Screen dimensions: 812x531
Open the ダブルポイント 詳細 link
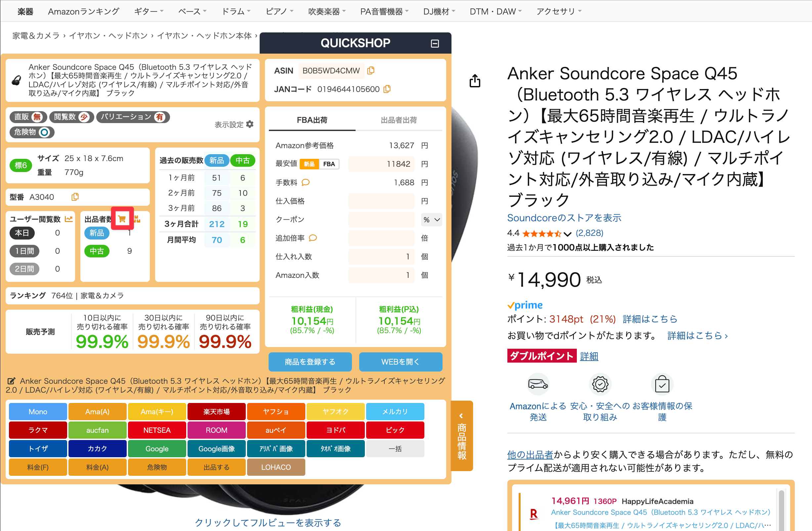tap(589, 356)
